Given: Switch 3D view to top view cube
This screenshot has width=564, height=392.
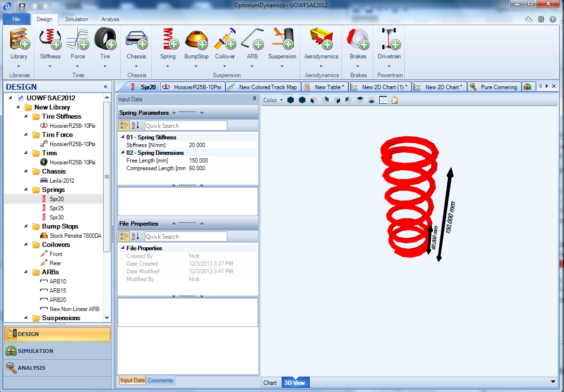Looking at the screenshot, I should click(360, 100).
